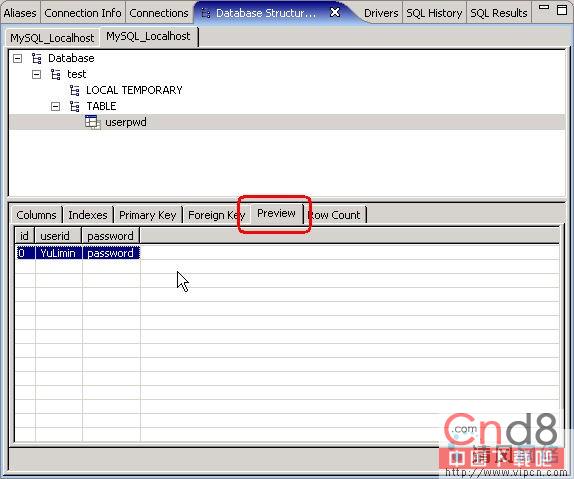The image size is (574, 479).
Task: Select the first MySQL_Localhost session tab
Action: (x=52, y=38)
